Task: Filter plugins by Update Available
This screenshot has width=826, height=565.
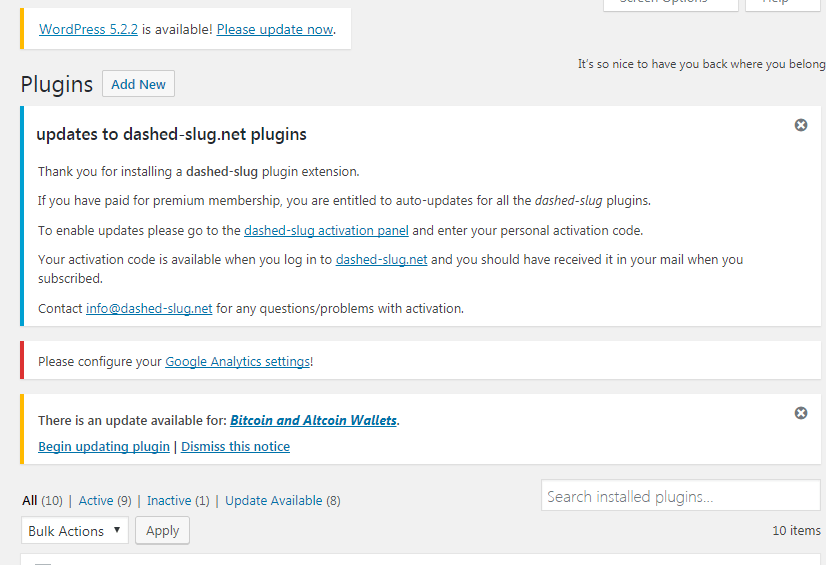Action: [x=273, y=500]
